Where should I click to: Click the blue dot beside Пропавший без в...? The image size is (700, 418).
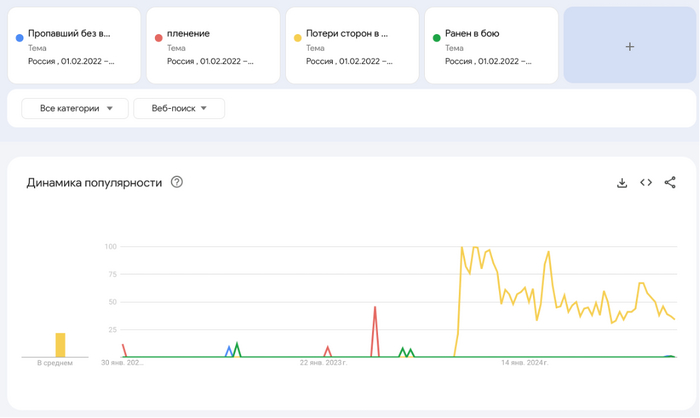(20, 38)
